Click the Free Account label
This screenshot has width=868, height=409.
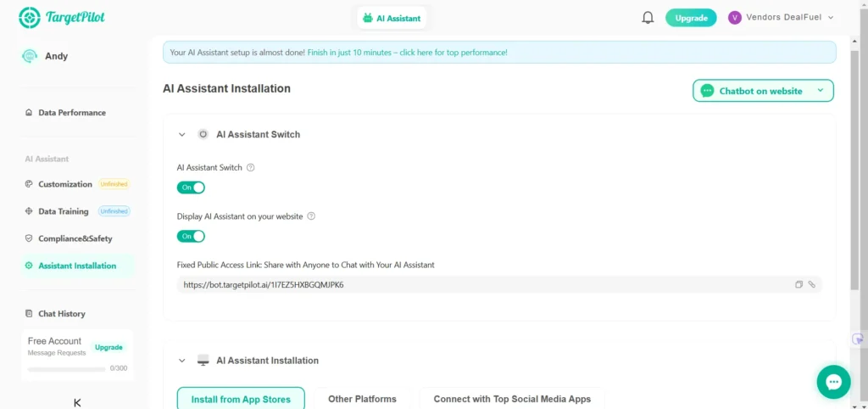[54, 341]
